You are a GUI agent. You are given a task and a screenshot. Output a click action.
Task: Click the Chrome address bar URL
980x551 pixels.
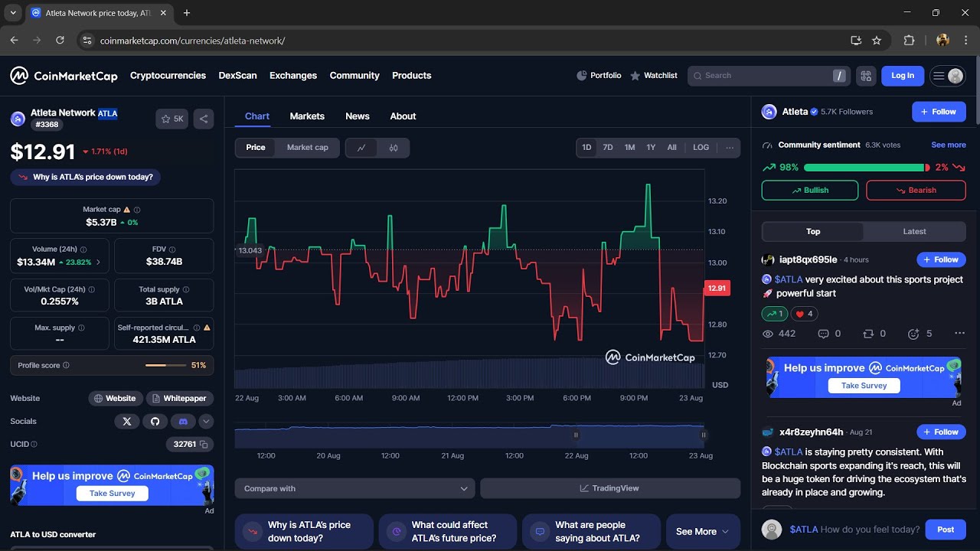(192, 41)
